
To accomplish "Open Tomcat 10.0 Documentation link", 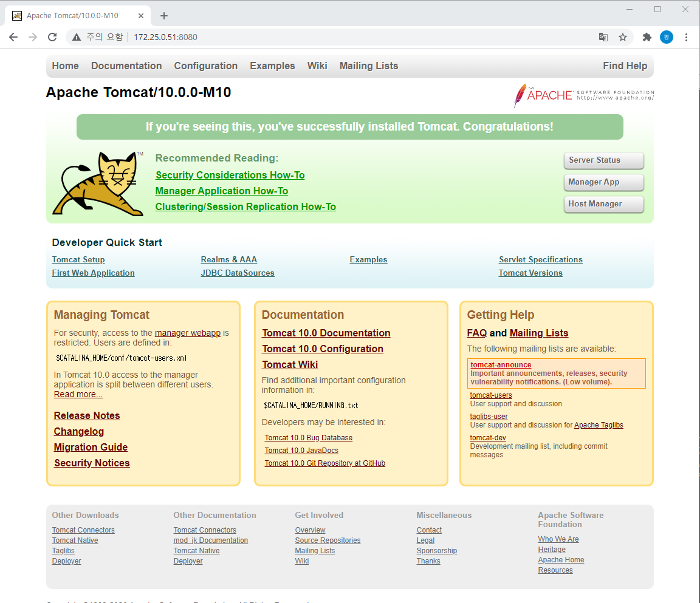I will (x=326, y=333).
